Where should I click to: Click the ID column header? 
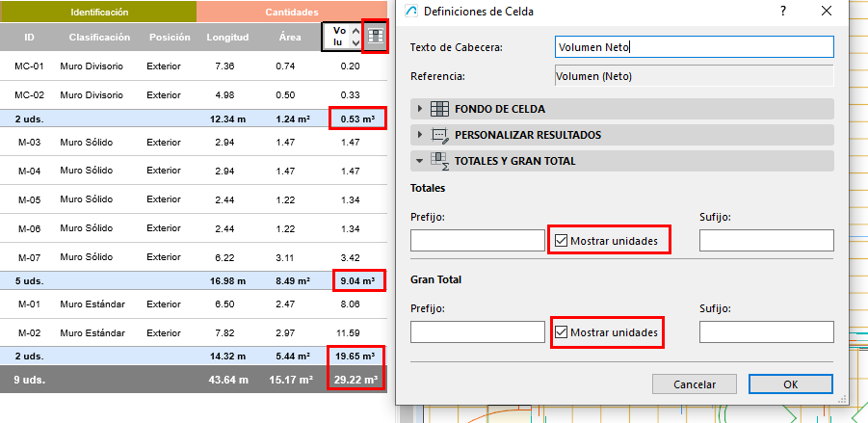tap(30, 37)
